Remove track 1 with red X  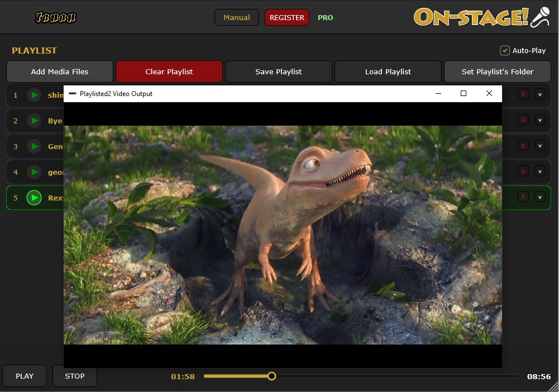(x=523, y=94)
